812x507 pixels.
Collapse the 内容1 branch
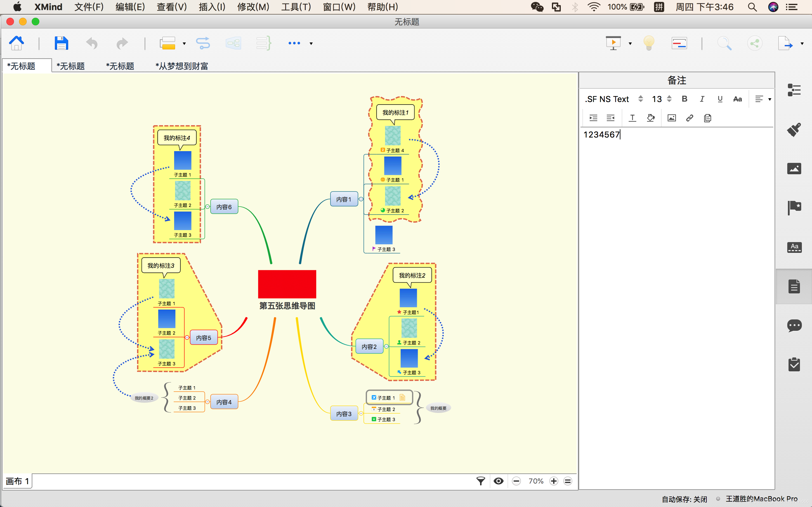click(x=361, y=199)
